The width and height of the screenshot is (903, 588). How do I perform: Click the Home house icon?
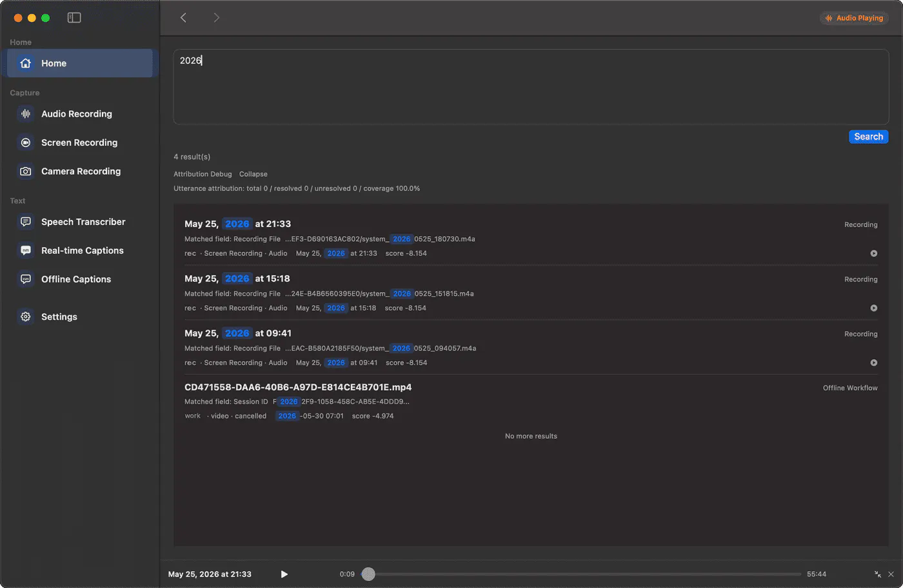click(26, 63)
